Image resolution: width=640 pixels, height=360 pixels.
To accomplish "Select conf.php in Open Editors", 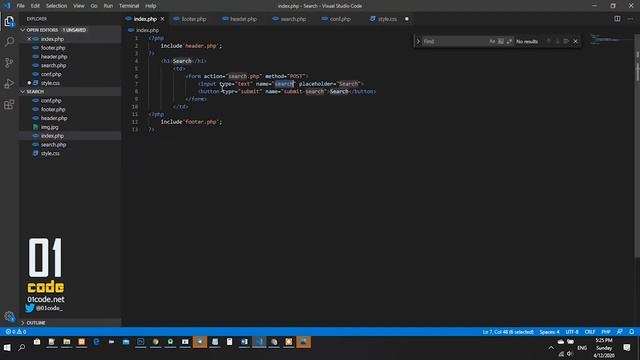I will pos(70,74).
